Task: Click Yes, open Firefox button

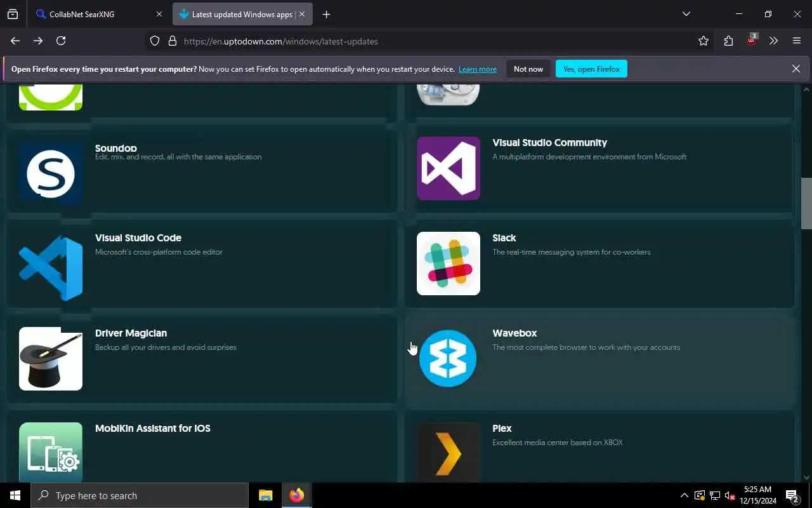Action: click(x=591, y=69)
